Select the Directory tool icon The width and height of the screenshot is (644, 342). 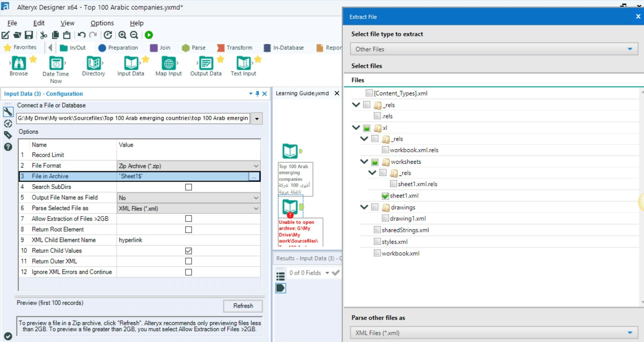pos(93,63)
